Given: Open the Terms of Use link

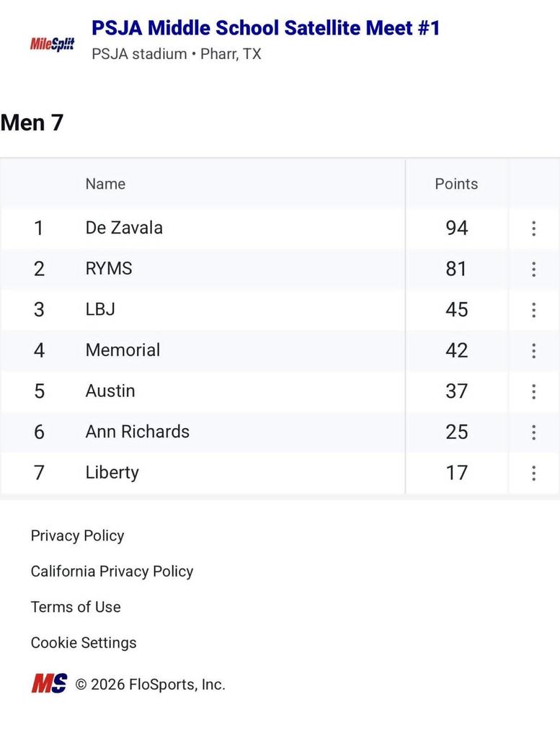Looking at the screenshot, I should 76,607.
